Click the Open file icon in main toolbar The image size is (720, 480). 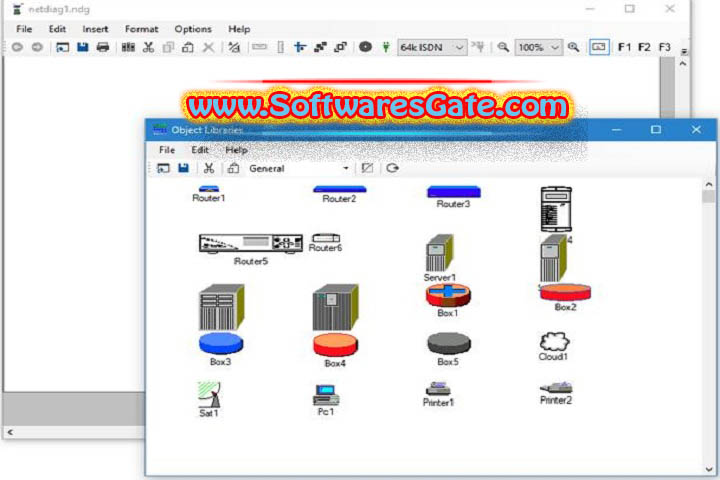pyautogui.click(x=62, y=47)
